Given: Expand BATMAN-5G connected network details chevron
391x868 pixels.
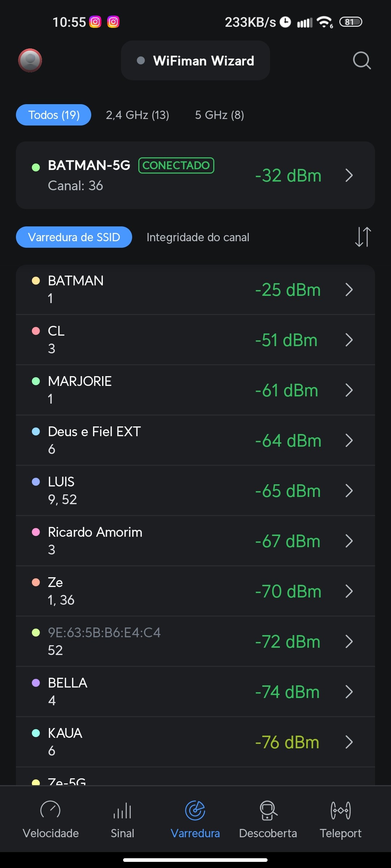Looking at the screenshot, I should pos(349,175).
